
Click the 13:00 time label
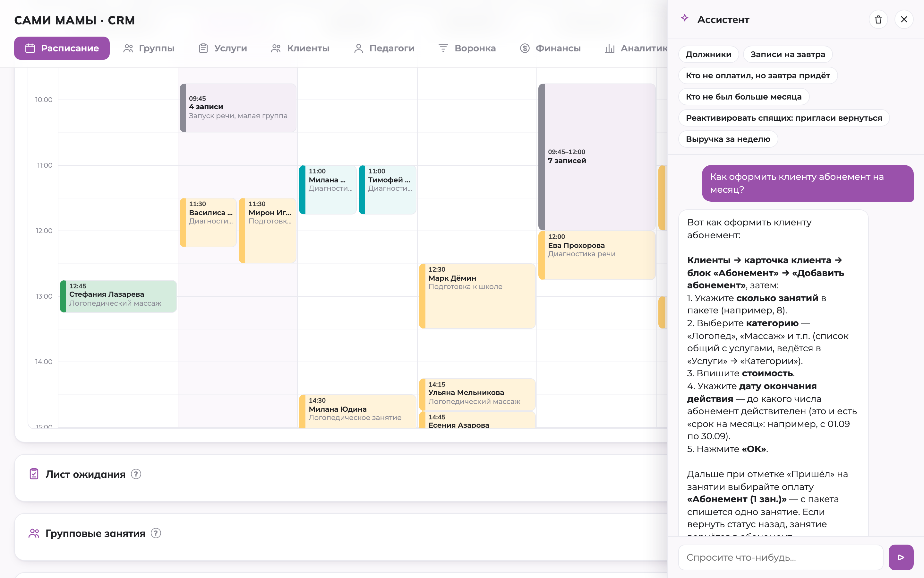click(x=44, y=296)
